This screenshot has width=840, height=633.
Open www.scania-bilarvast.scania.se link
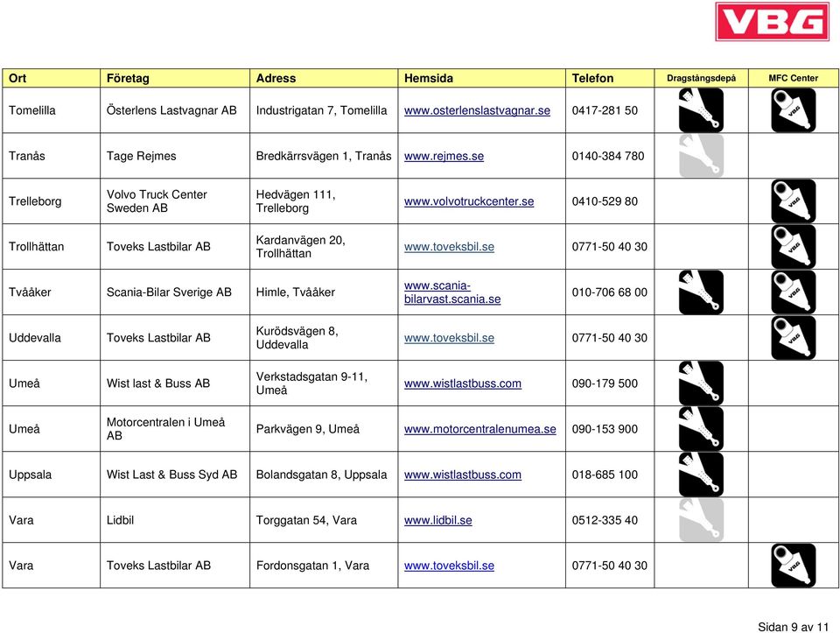coord(452,292)
